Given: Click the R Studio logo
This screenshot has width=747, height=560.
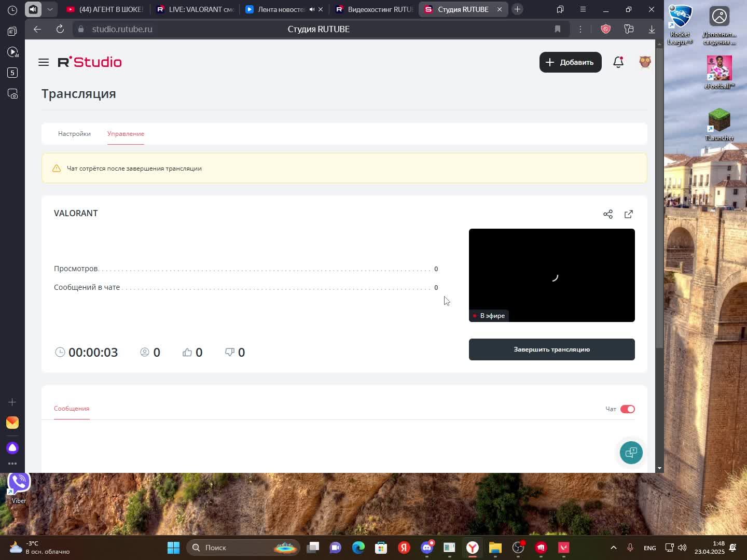Looking at the screenshot, I should [x=90, y=62].
